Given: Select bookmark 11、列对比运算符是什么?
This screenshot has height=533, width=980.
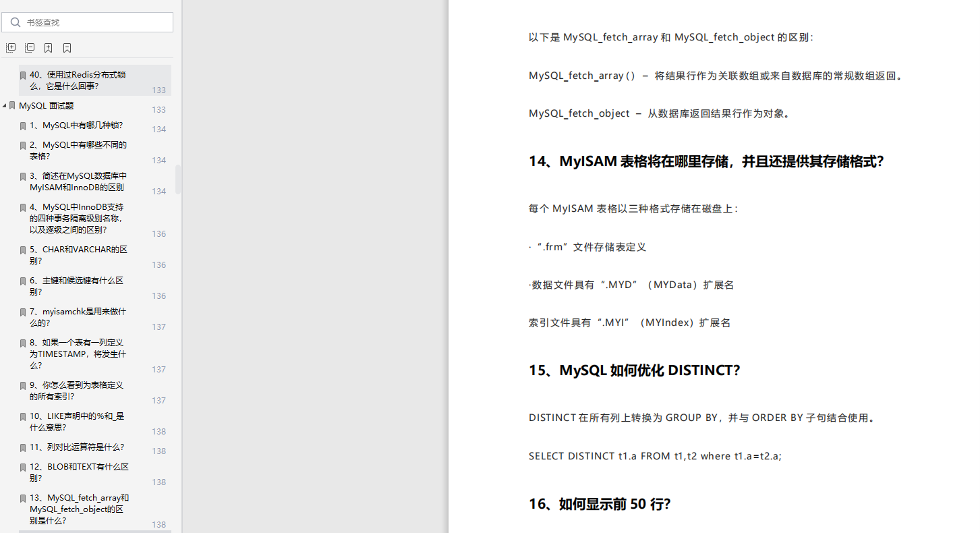Looking at the screenshot, I should (x=76, y=447).
